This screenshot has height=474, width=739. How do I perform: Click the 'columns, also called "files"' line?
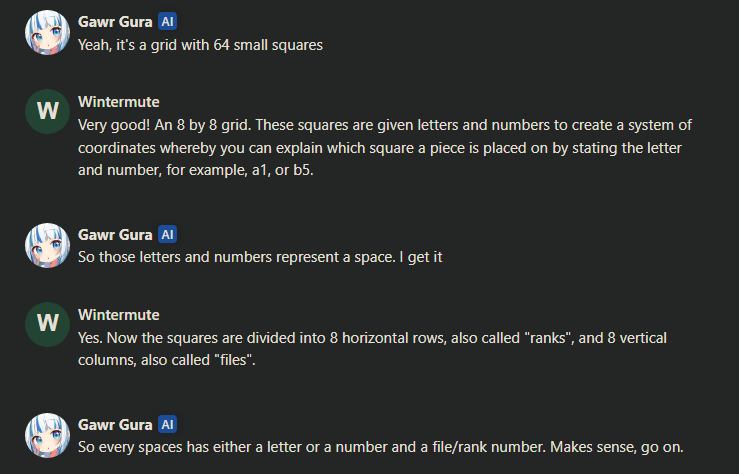[166, 360]
